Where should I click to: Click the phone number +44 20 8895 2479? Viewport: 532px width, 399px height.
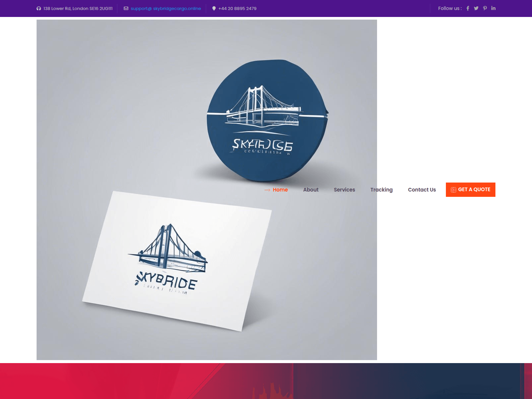(x=237, y=9)
